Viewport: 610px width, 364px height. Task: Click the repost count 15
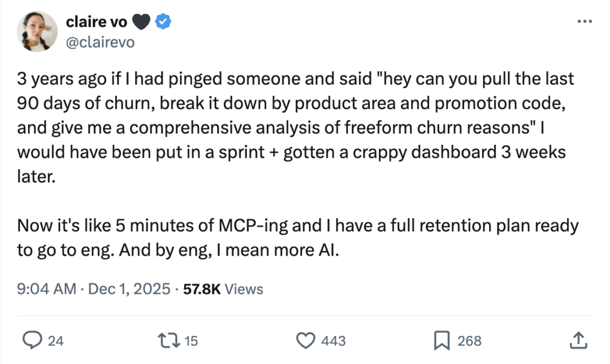click(191, 341)
